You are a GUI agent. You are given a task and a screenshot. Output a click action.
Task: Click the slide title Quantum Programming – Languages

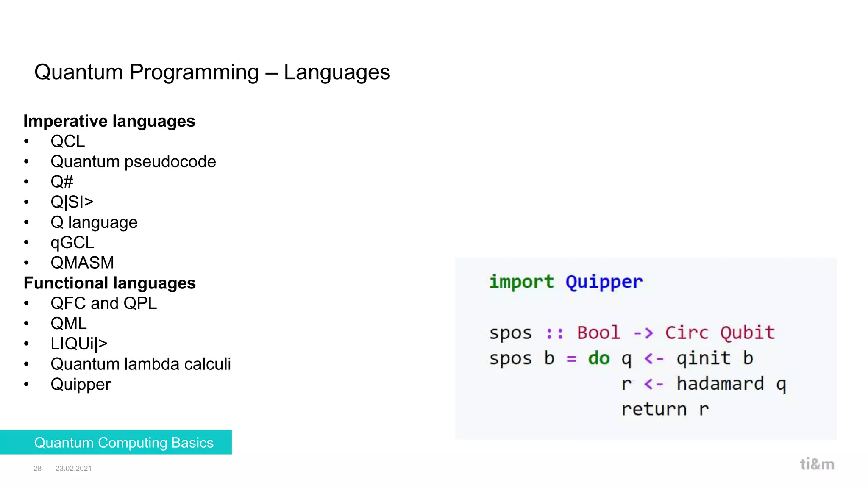[212, 72]
